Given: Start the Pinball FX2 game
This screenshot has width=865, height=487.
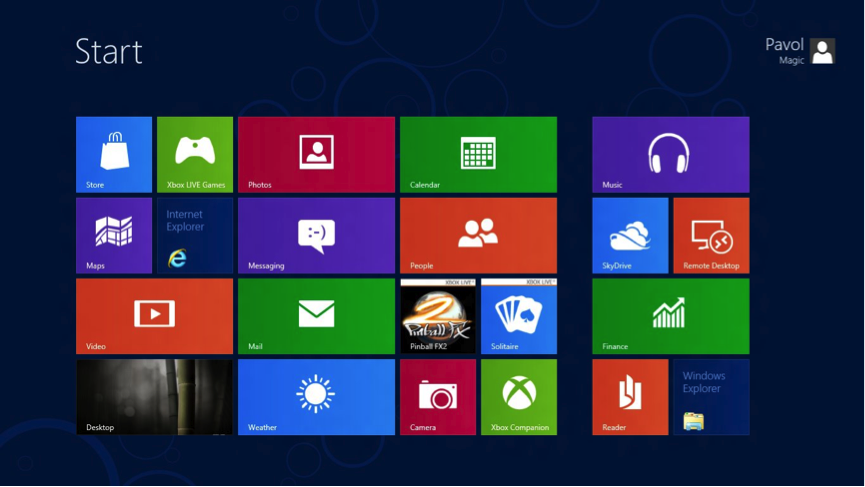Looking at the screenshot, I should coord(438,316).
